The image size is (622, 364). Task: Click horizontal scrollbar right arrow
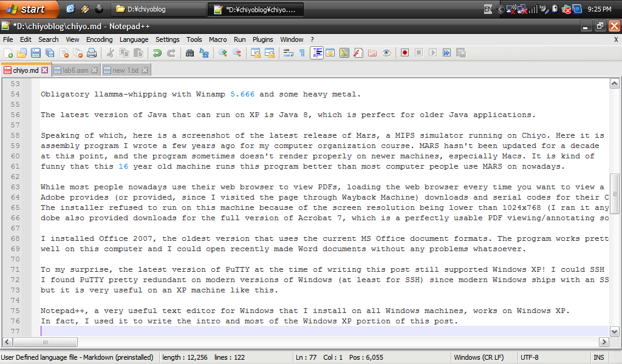coord(604,342)
